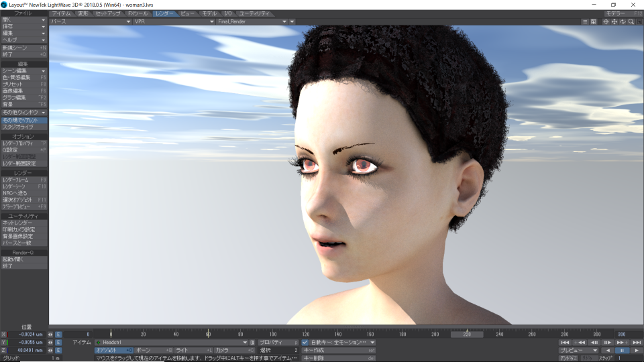Image resolution: width=644 pixels, height=362 pixels.
Task: Pause playback in the transport controls
Action: pyautogui.click(x=622, y=351)
